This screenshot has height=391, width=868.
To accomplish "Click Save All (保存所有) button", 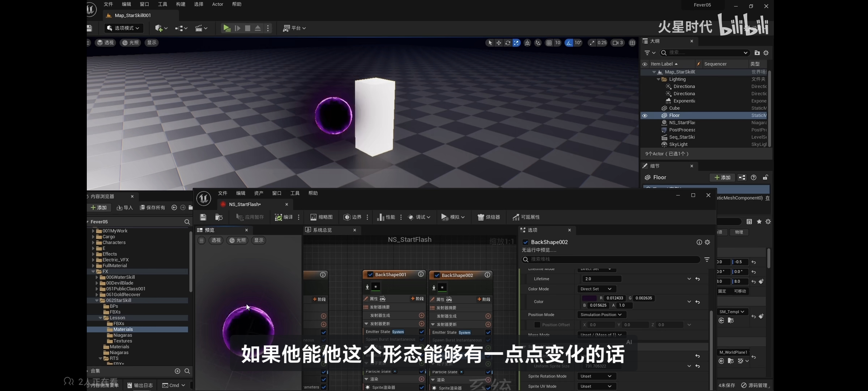I will click(153, 207).
